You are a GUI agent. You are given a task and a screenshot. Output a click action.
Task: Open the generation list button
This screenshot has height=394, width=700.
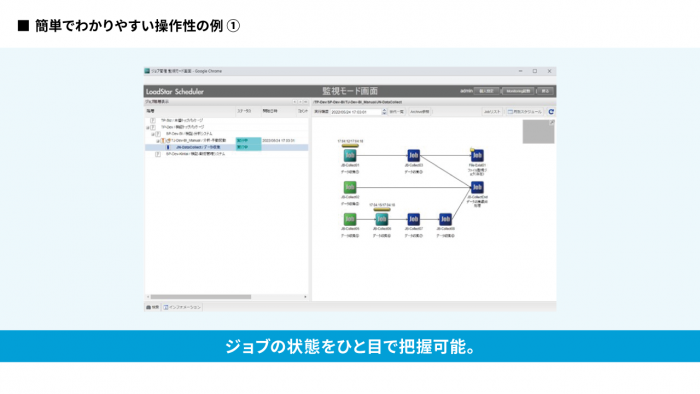point(396,112)
